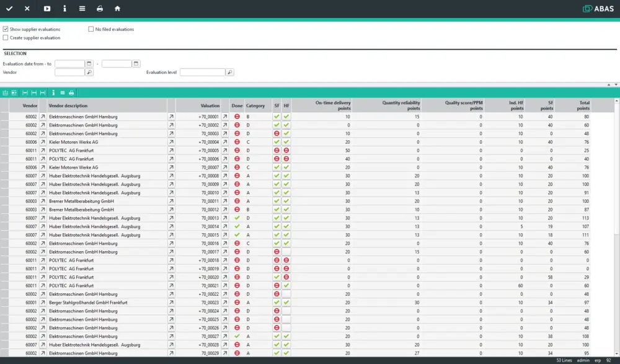
Task: Sort by Vendor description column header
Action: 107,105
